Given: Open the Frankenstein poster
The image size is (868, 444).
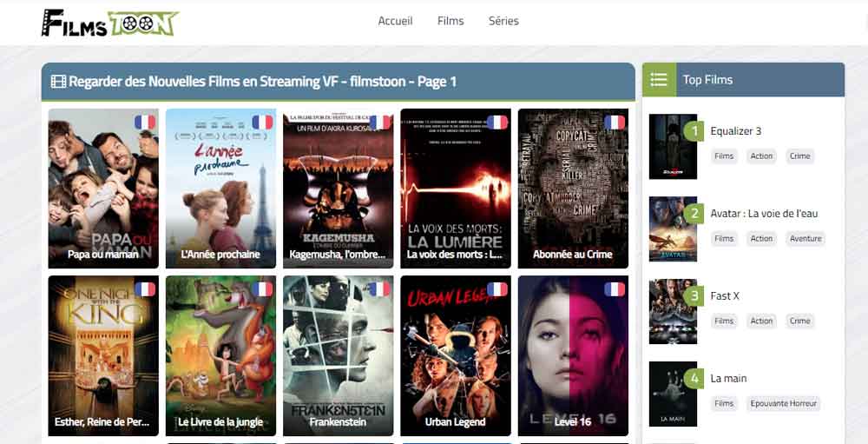Looking at the screenshot, I should (x=339, y=356).
